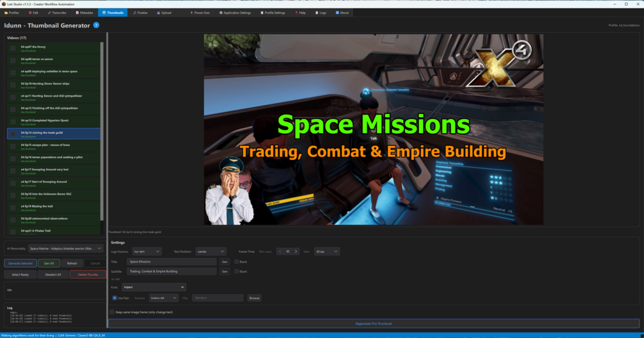Image resolution: width=644 pixels, height=338 pixels.
Task: Select the row 'x4 ep11 Hunting Xenon and AGI sytmpathizer'
Action: (53, 97)
